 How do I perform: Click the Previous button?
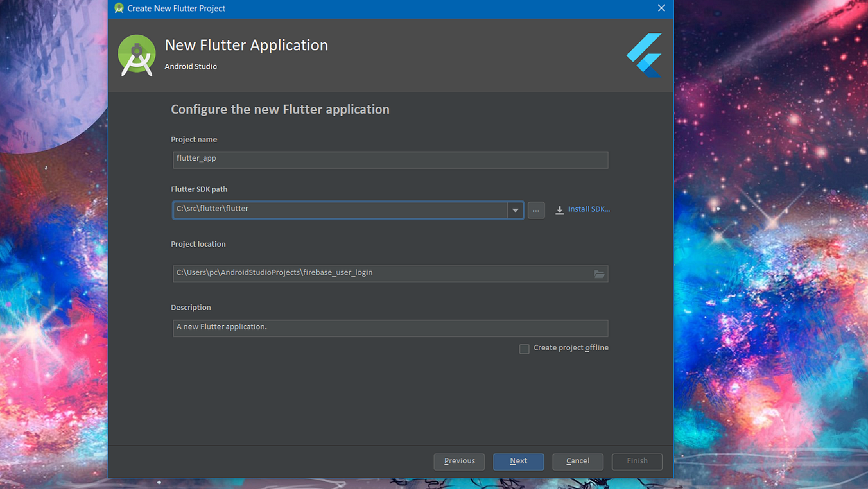[459, 461]
